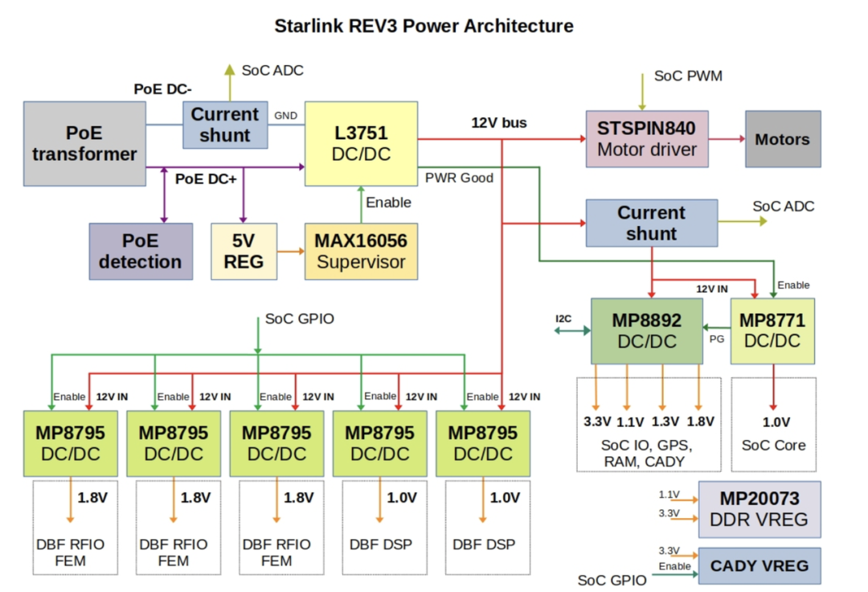This screenshot has width=868, height=592.
Task: Click the STSPIN840 Motor driver block
Action: click(646, 138)
